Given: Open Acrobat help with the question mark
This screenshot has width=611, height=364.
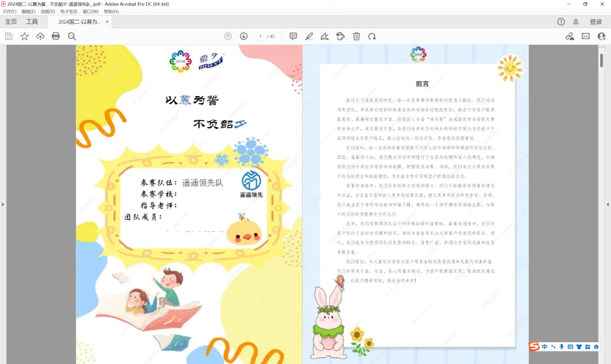Looking at the screenshot, I should pos(560,21).
